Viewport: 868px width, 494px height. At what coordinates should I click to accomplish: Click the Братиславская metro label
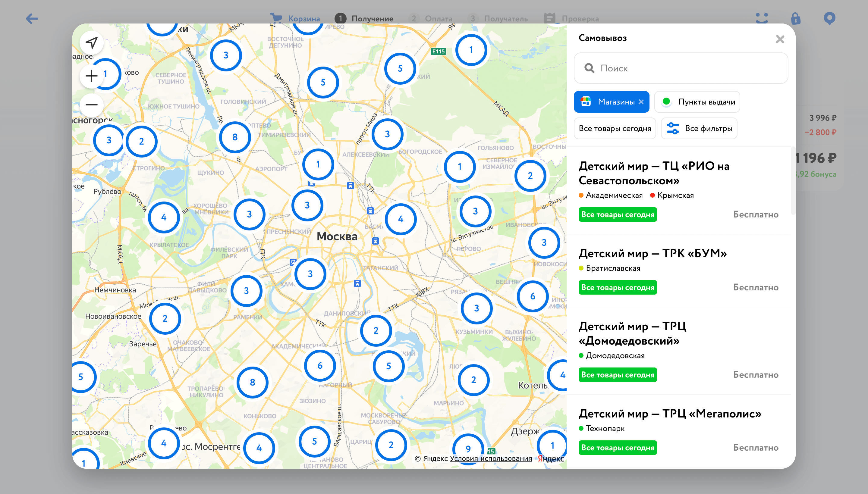point(613,268)
